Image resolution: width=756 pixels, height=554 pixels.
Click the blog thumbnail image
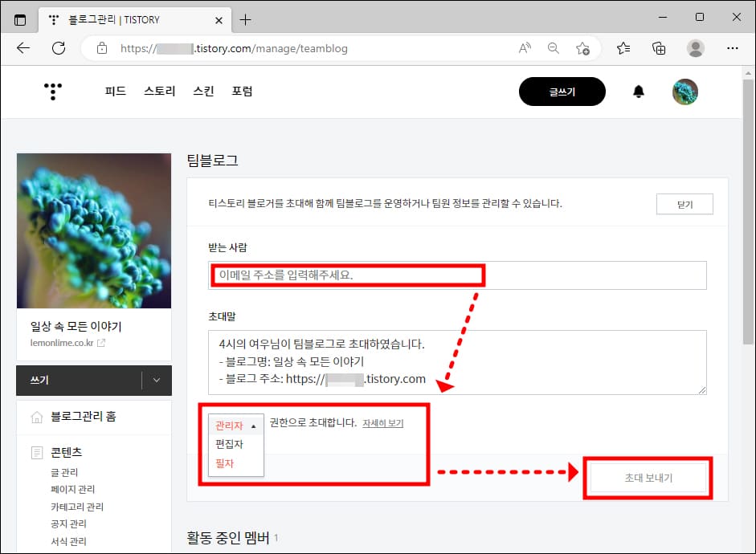pyautogui.click(x=93, y=230)
